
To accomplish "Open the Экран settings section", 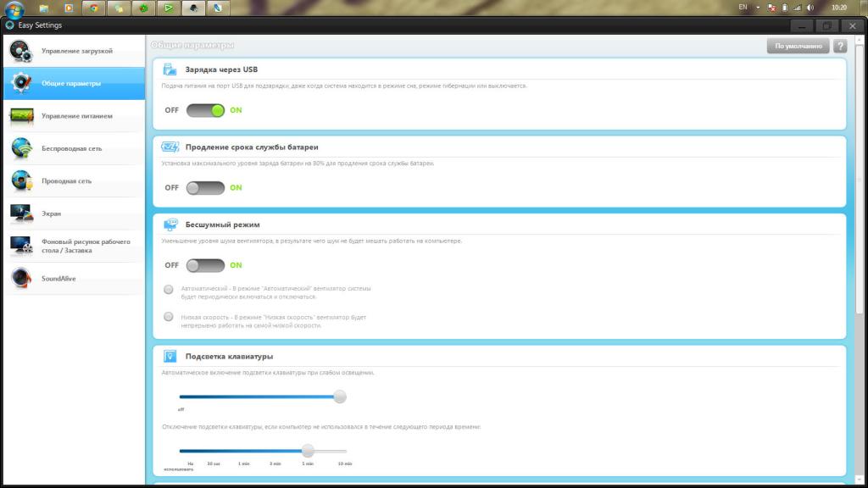I will [x=75, y=213].
